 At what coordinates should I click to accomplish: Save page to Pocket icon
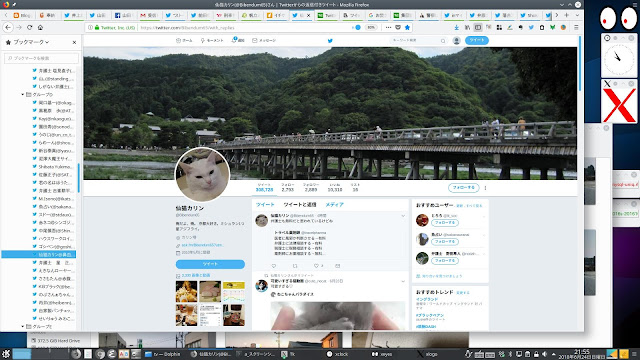[x=398, y=27]
